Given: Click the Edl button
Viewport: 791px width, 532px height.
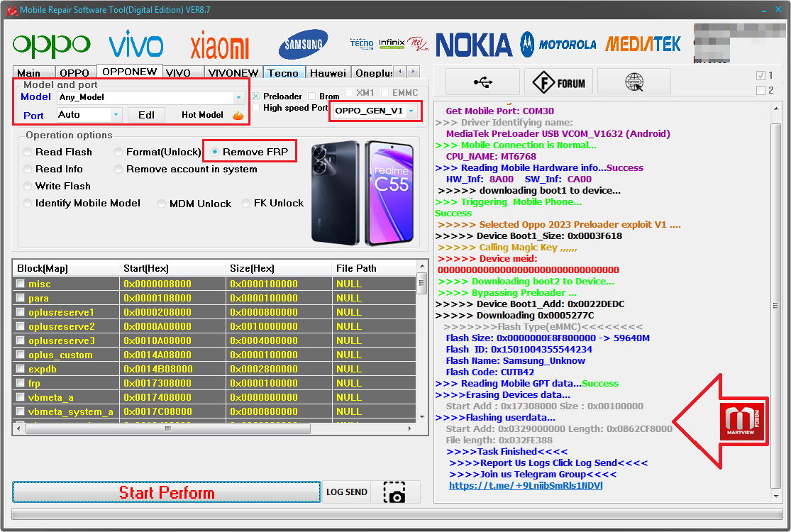Looking at the screenshot, I should [146, 115].
